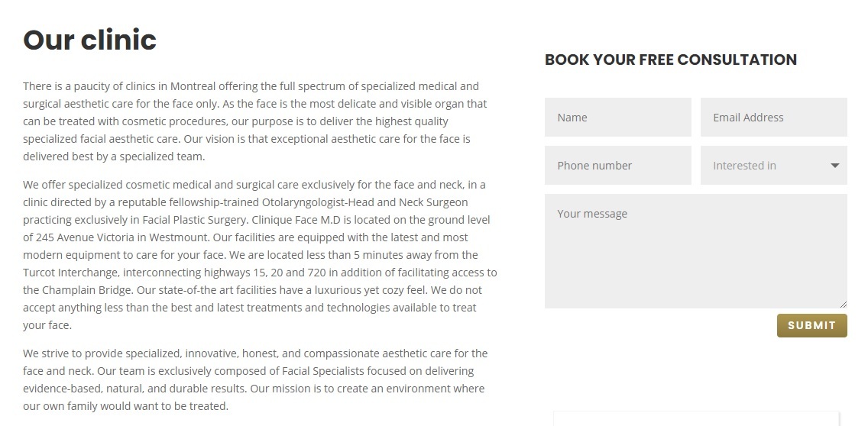This screenshot has width=868, height=426.
Task: Click the paragraph starting There is a paucity
Action: pyautogui.click(x=255, y=121)
